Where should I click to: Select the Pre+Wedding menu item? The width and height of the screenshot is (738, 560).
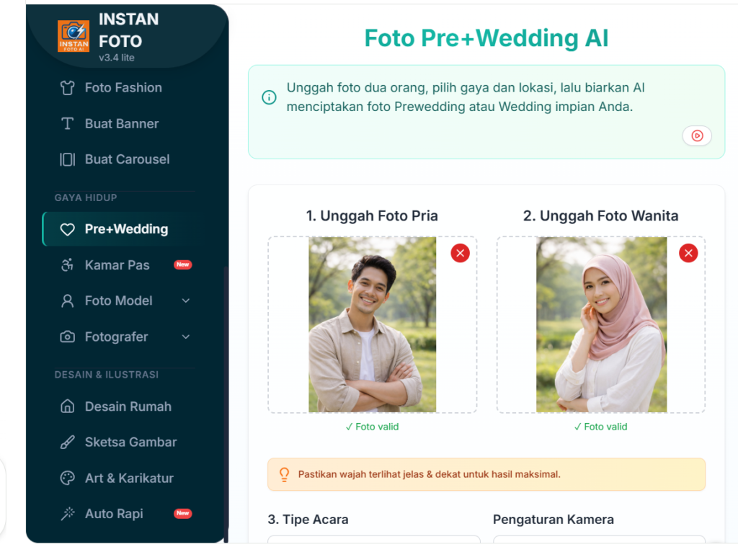[x=125, y=229]
